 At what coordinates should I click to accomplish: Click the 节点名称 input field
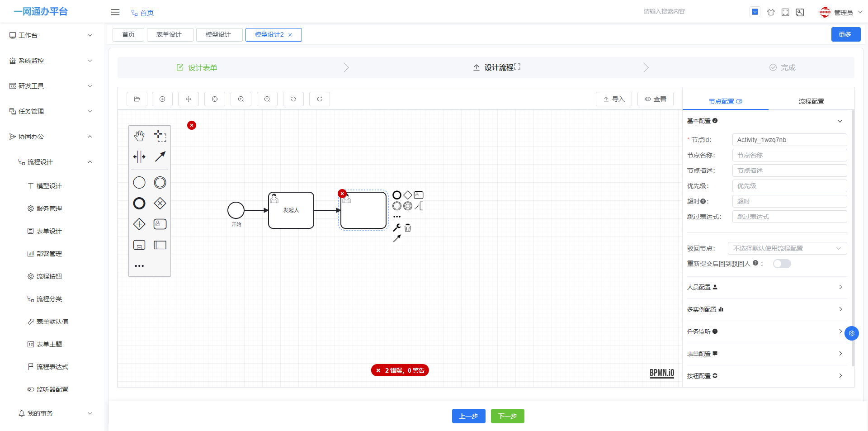point(789,155)
